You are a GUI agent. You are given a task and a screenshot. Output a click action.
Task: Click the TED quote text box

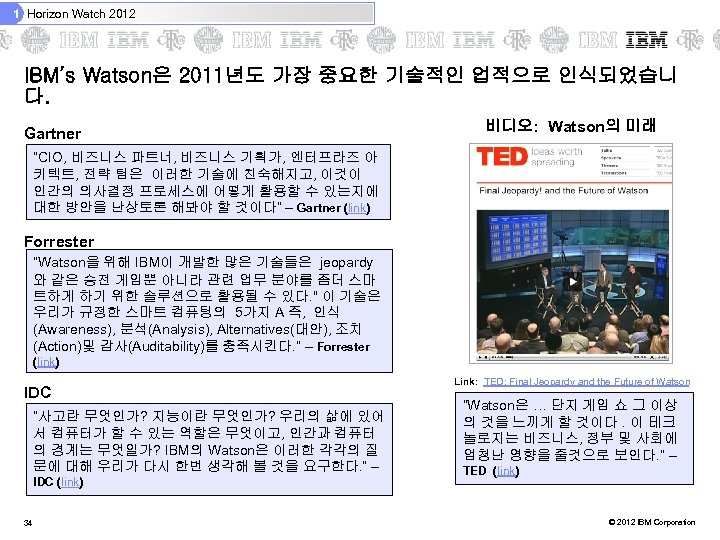tap(574, 439)
